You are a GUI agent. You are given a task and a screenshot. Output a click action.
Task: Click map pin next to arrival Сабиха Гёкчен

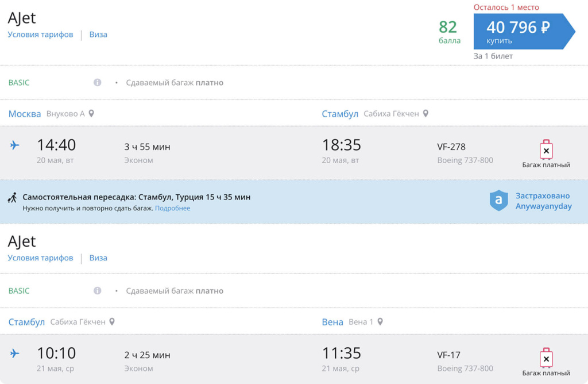425,113
